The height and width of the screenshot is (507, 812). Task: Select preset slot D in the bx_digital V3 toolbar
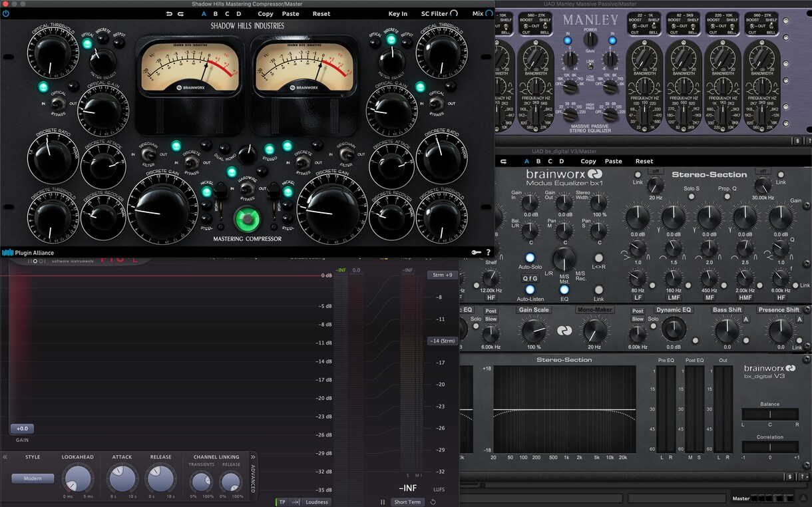[562, 161]
